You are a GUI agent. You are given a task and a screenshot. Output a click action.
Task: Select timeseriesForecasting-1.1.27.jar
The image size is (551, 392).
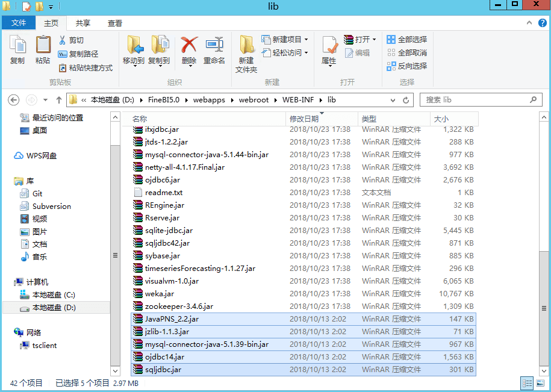tap(304, 269)
